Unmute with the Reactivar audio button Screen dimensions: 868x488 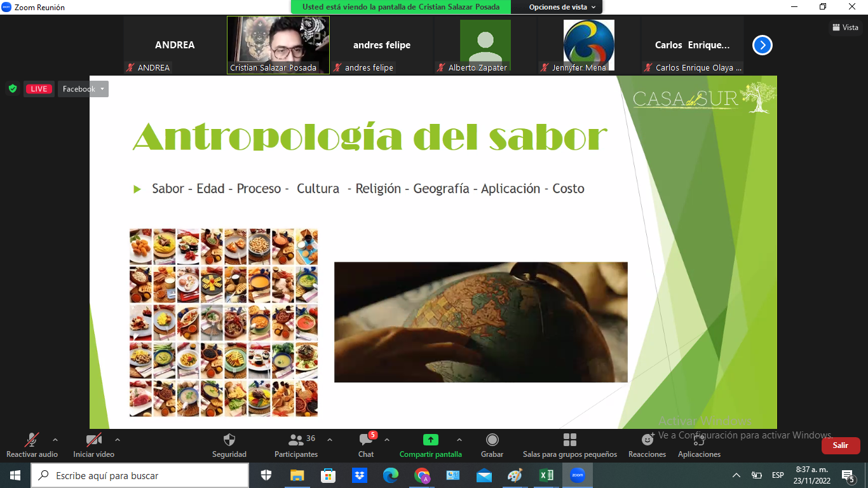(32, 445)
